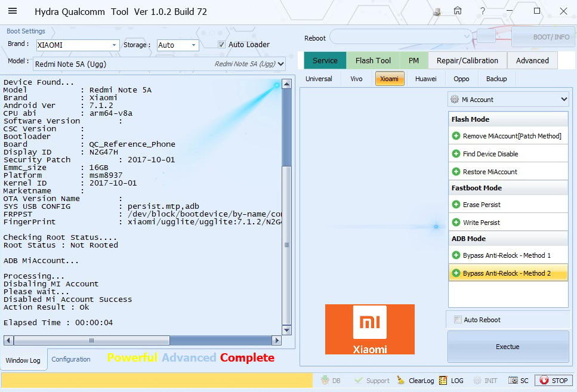
Task: Open the Storage Auto dropdown
Action: click(x=193, y=45)
